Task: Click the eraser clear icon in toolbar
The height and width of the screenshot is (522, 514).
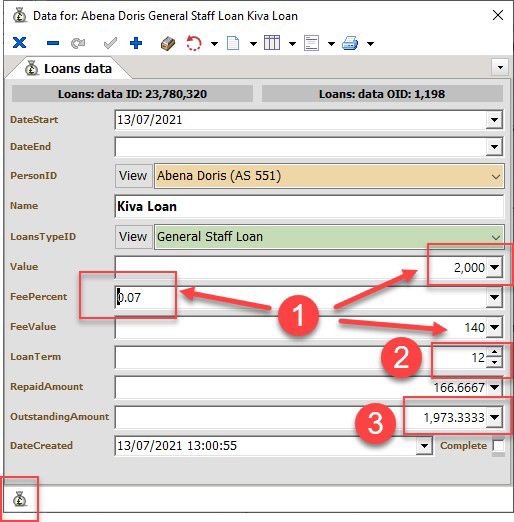Action: [168, 43]
